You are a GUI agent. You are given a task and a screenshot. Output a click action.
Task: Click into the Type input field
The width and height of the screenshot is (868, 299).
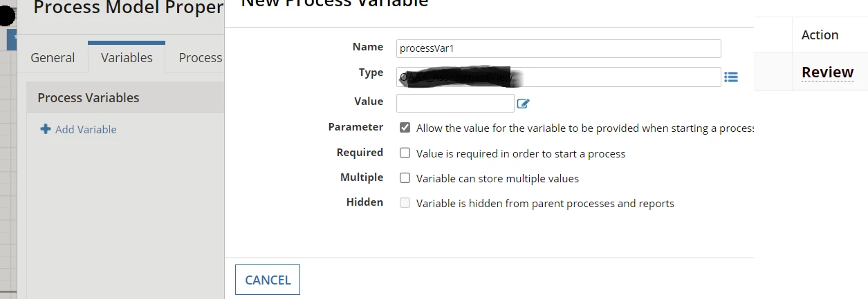(x=559, y=77)
